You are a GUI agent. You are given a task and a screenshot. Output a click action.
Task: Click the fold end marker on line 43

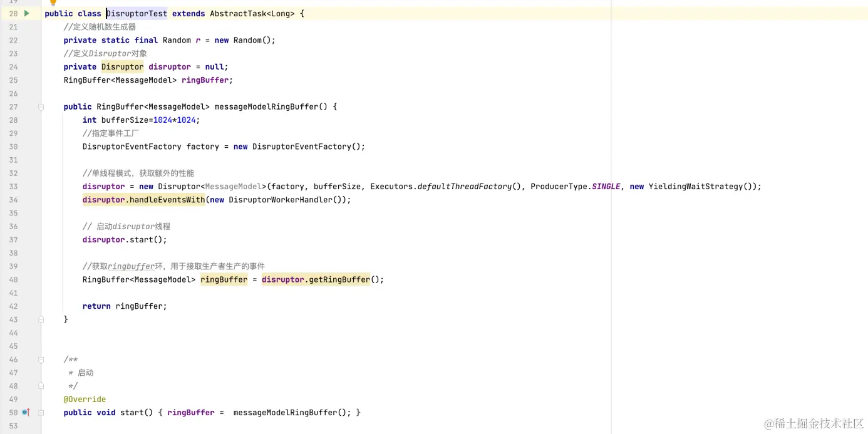tap(41, 319)
